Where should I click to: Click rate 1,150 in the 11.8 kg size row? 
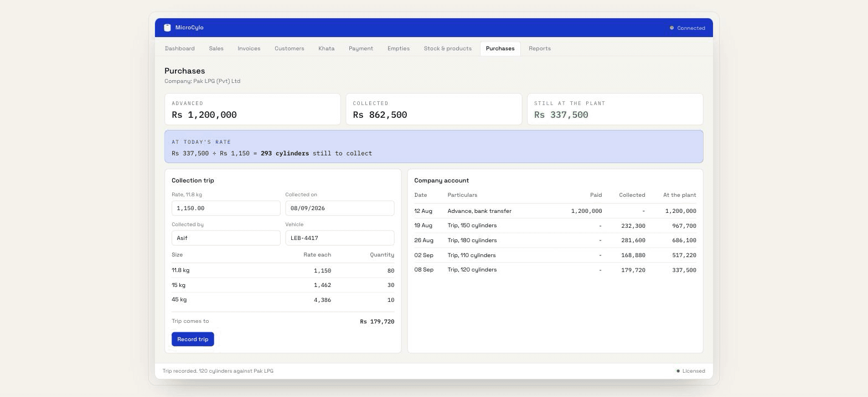click(322, 271)
